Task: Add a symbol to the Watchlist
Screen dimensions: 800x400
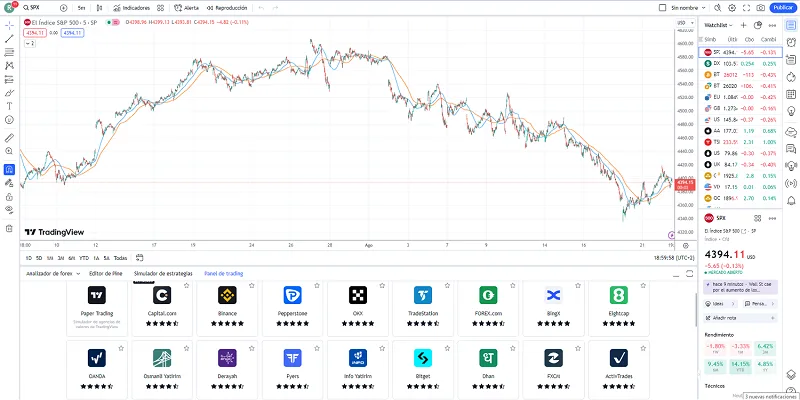Action: (x=743, y=25)
